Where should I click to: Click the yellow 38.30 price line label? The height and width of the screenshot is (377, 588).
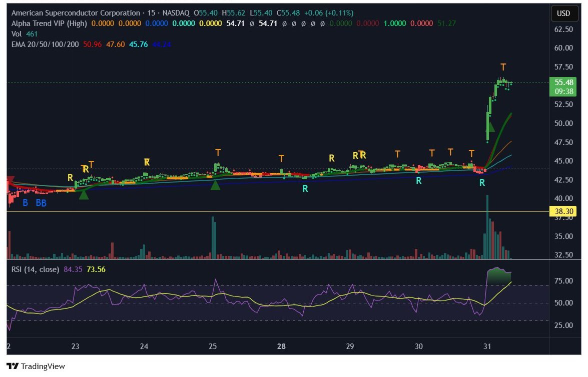tap(563, 211)
